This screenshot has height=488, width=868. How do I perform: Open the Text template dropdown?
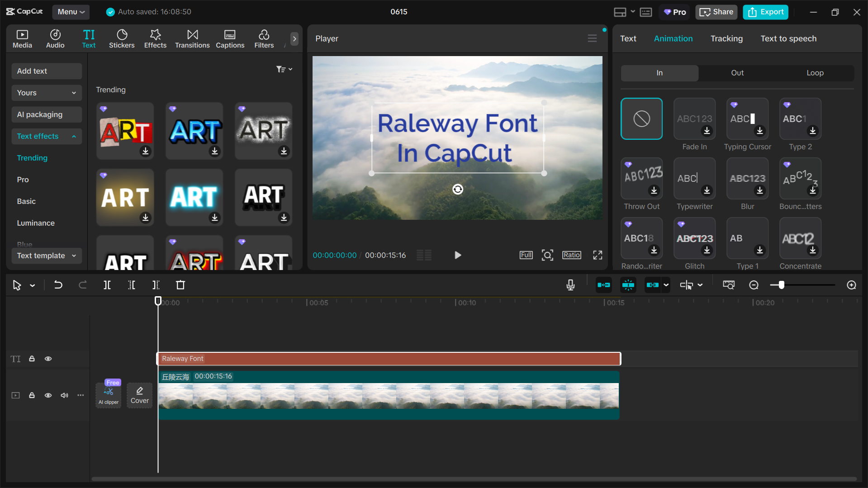pos(46,256)
